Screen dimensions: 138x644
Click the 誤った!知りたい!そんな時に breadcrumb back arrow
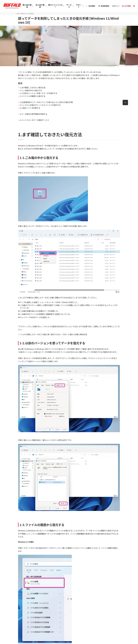(x=16, y=14)
